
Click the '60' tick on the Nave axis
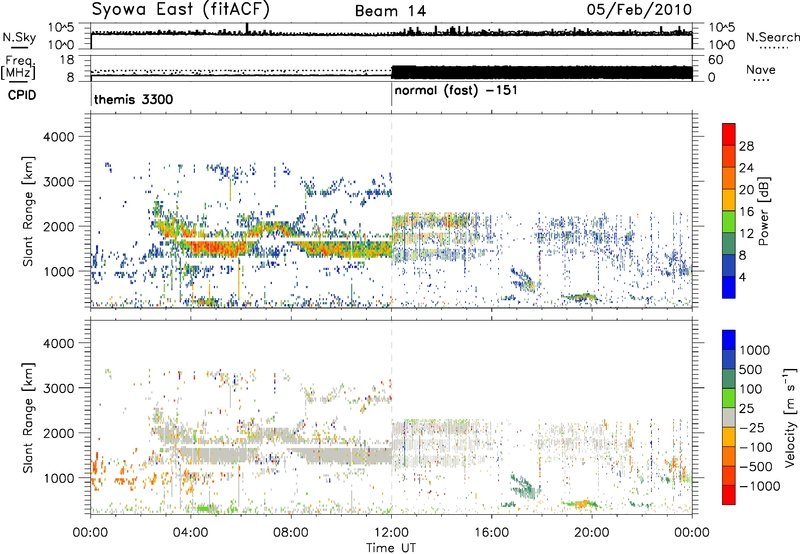tap(715, 60)
